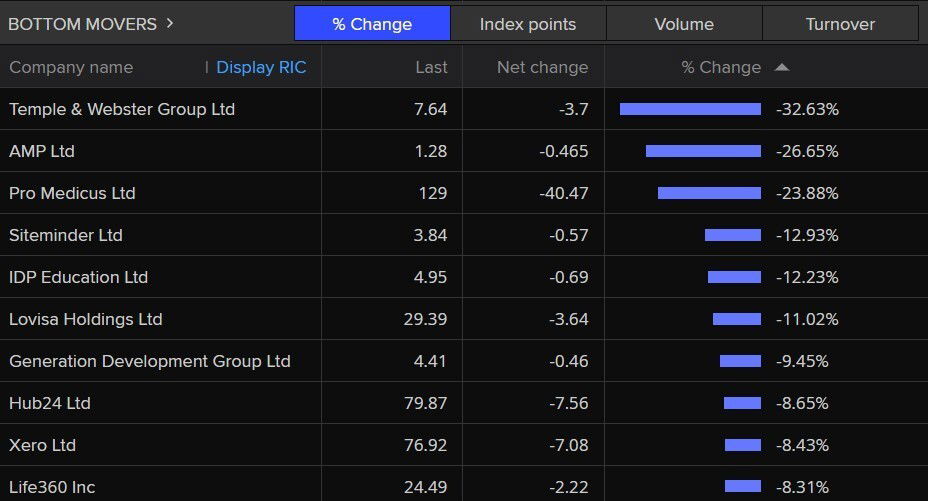This screenshot has width=928, height=501.
Task: Select the Volume tab
Action: (x=684, y=24)
